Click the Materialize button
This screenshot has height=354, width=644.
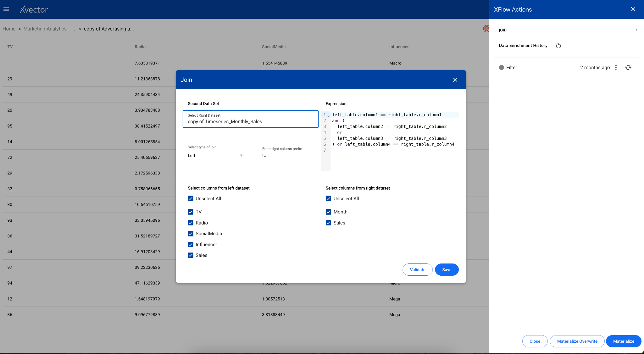point(624,341)
